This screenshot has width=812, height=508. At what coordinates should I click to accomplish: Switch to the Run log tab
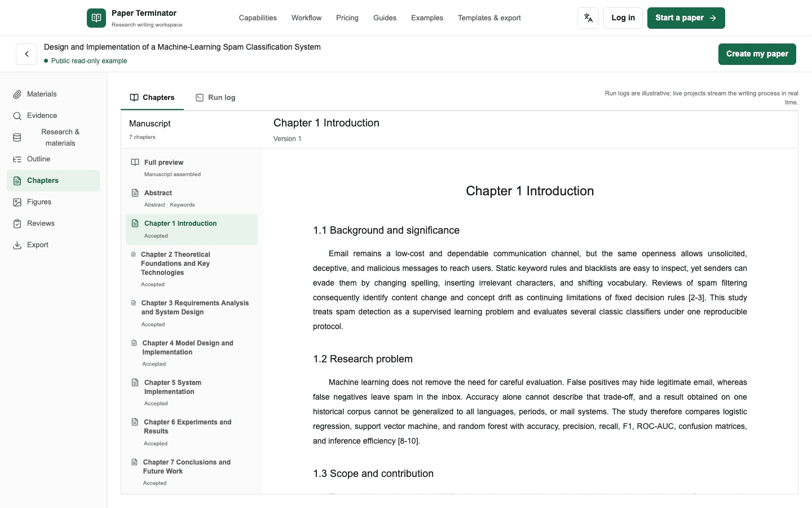pos(215,98)
